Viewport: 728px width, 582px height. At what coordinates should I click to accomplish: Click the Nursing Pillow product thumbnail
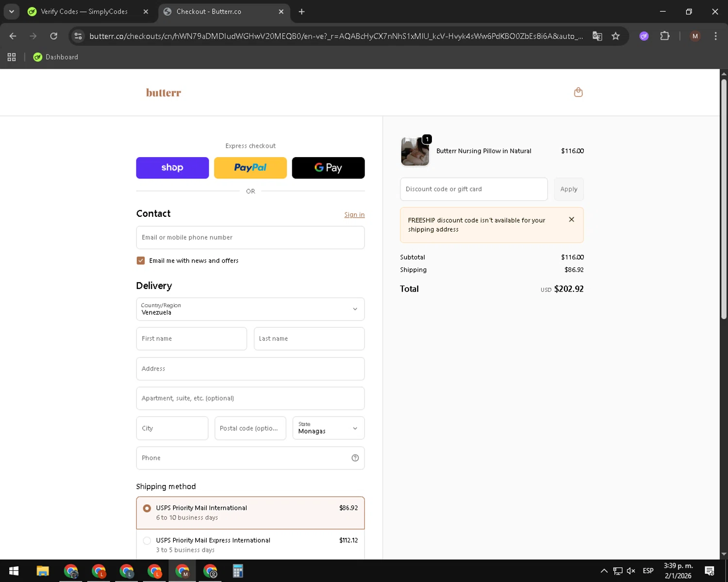pos(415,151)
